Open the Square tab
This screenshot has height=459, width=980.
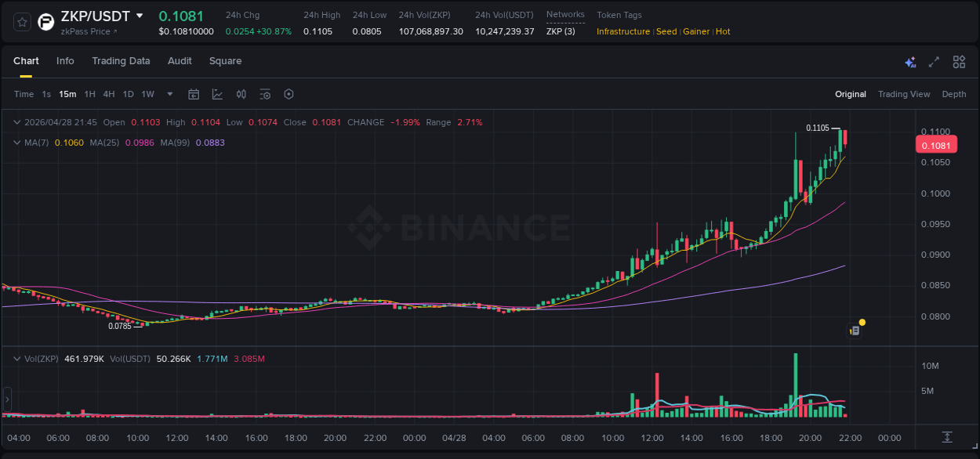pos(225,61)
